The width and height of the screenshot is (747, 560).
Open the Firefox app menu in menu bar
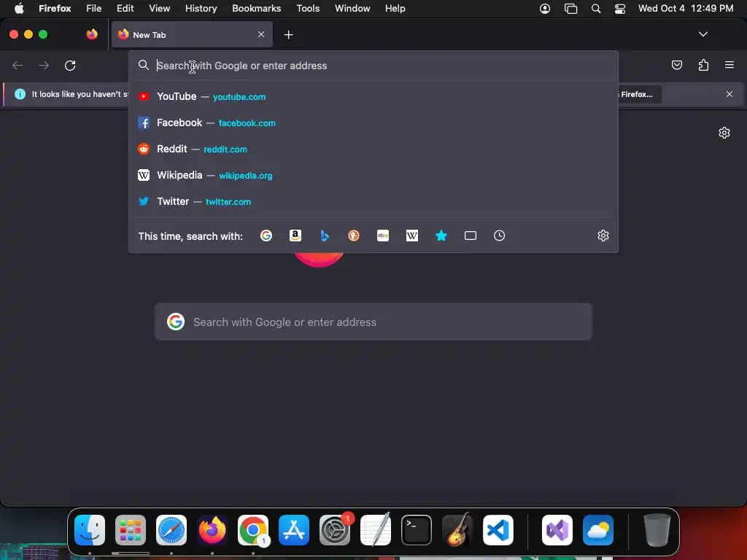(55, 9)
